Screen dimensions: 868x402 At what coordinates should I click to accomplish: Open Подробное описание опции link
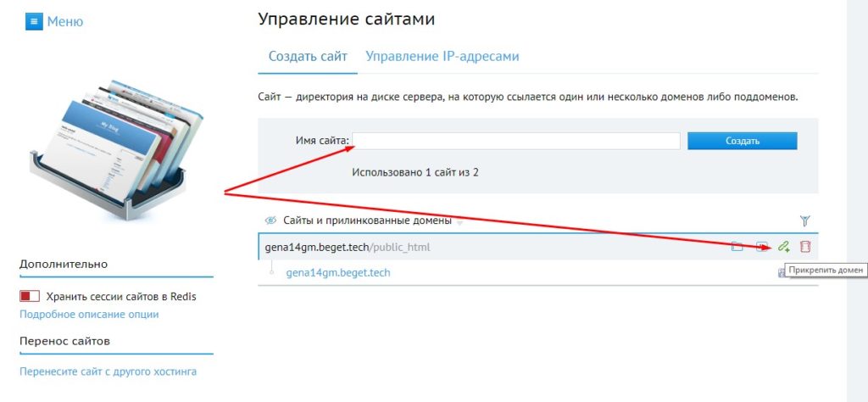pyautogui.click(x=89, y=315)
